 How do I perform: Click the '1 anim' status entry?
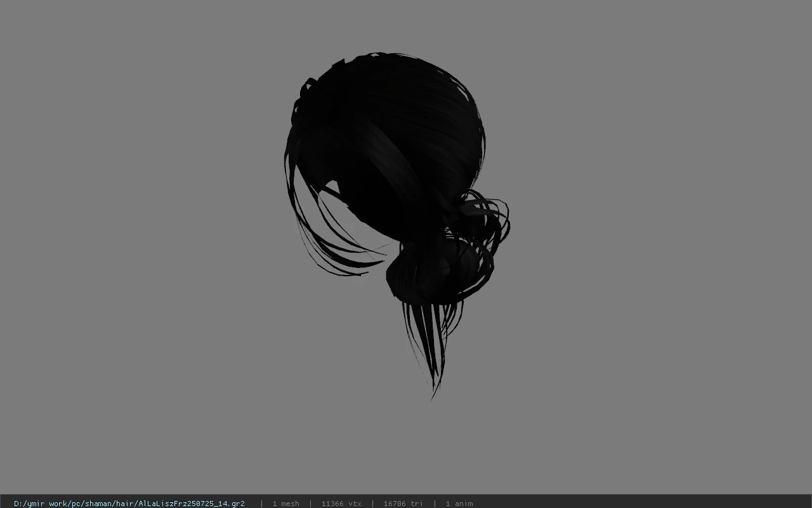click(459, 504)
